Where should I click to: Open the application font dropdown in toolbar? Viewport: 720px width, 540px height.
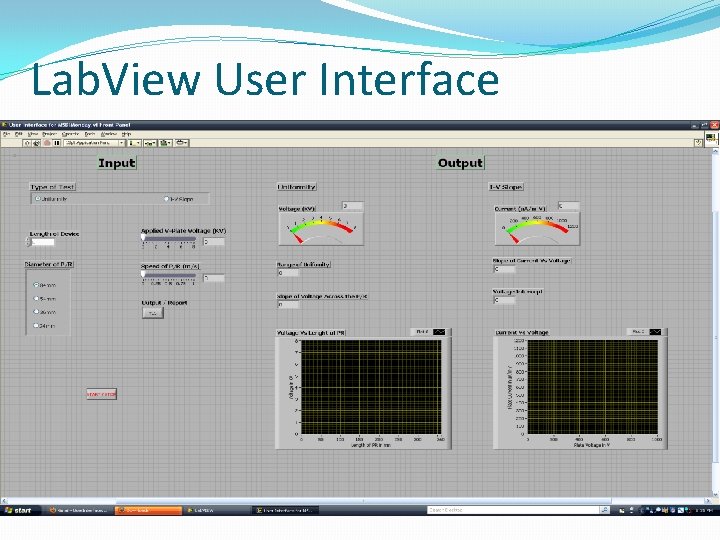94,143
